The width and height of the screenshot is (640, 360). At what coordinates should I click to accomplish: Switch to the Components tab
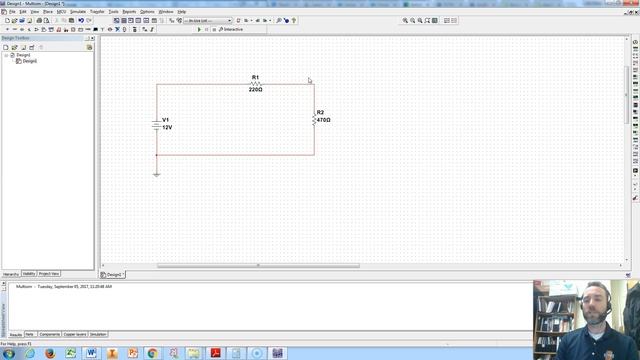point(49,334)
